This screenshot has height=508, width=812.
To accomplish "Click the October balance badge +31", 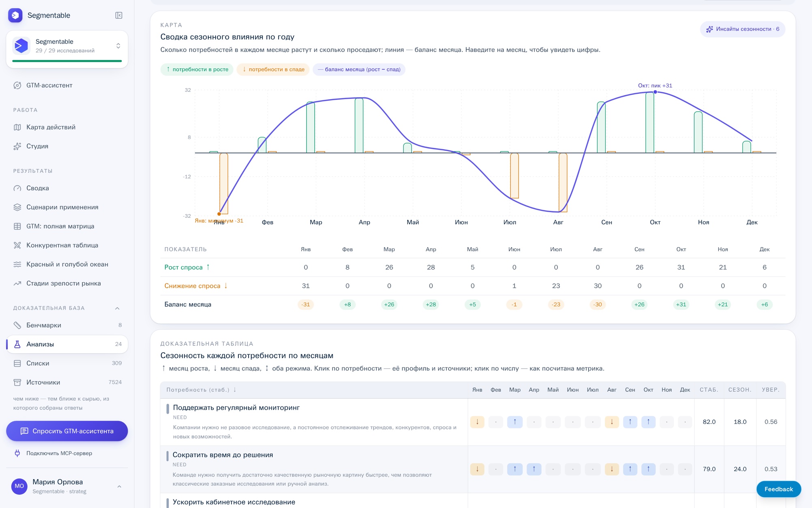I will pyautogui.click(x=681, y=304).
